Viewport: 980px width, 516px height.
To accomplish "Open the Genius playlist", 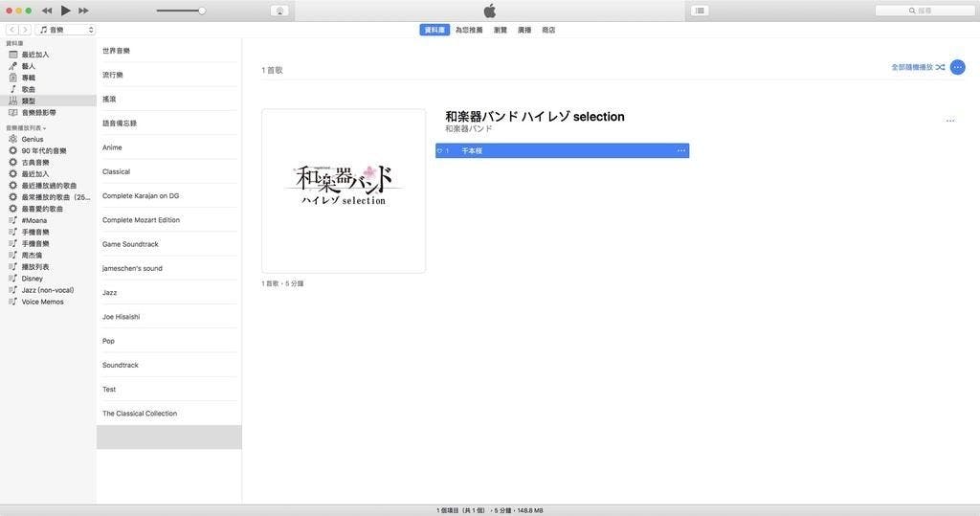I will [x=48, y=139].
